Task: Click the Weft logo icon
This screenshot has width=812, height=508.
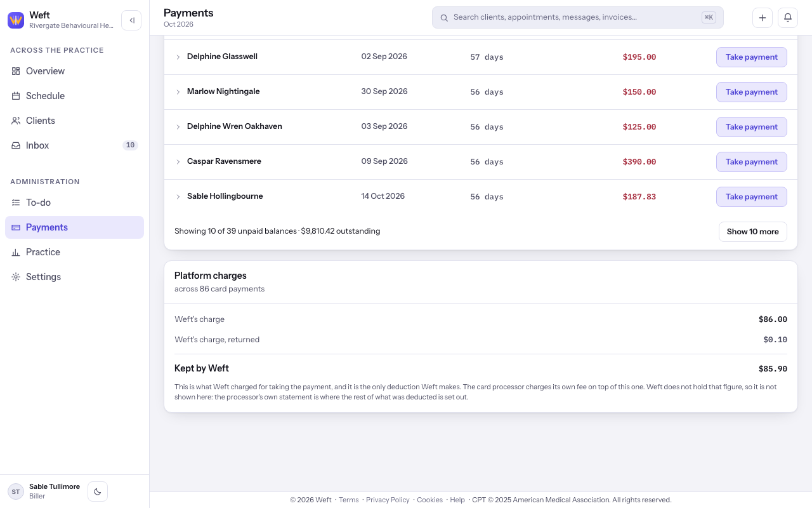Action: [16, 20]
